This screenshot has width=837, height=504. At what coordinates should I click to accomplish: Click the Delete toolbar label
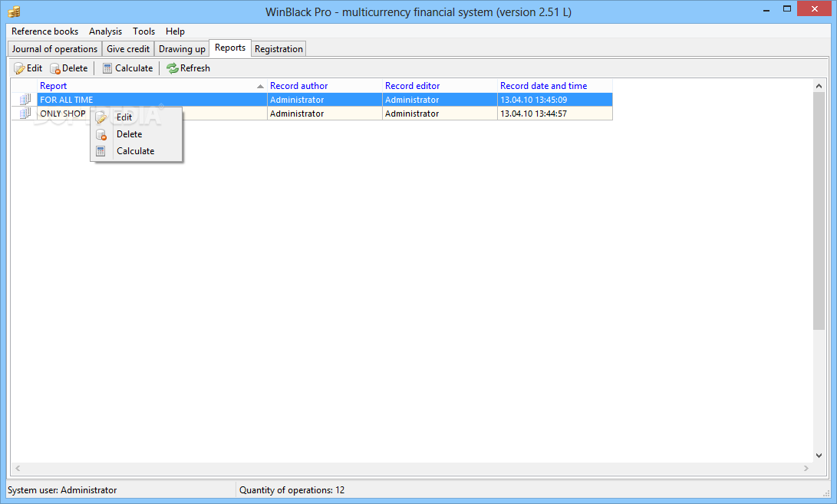(74, 68)
